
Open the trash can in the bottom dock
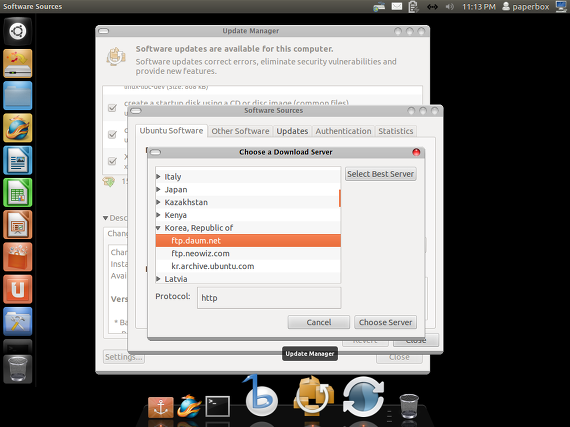[x=409, y=406]
